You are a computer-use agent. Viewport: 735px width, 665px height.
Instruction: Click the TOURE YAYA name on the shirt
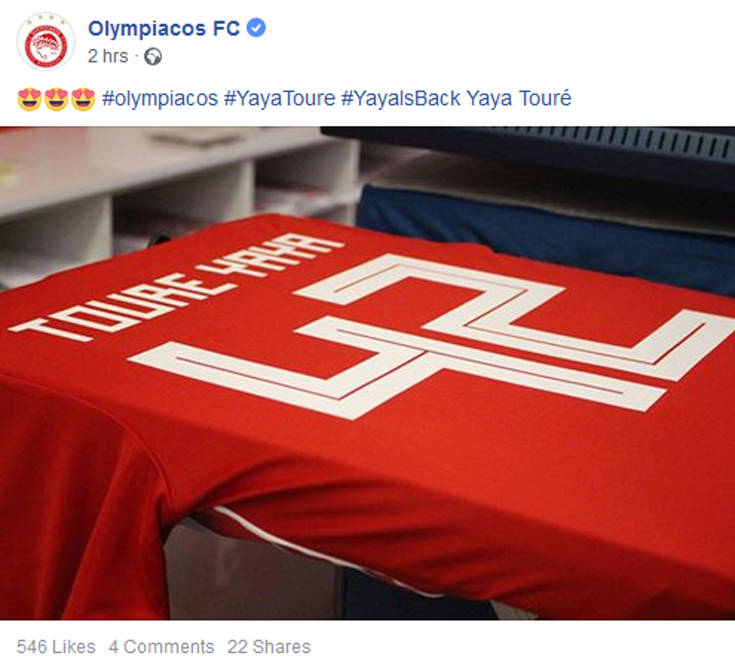(x=177, y=287)
